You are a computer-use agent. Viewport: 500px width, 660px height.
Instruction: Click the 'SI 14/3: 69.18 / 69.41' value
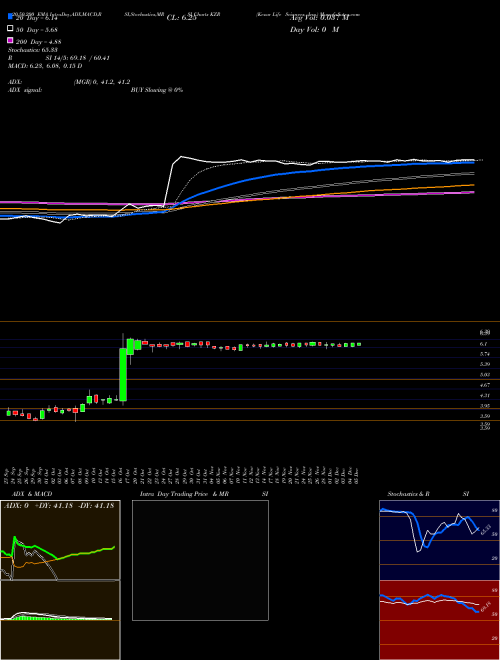pos(78,58)
